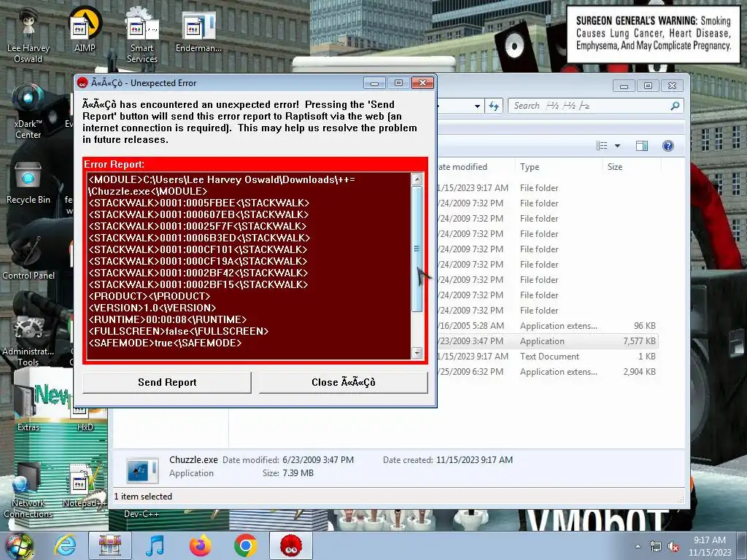
Task: Click the Chuzzle.exe details pane thumbnail
Action: [142, 470]
